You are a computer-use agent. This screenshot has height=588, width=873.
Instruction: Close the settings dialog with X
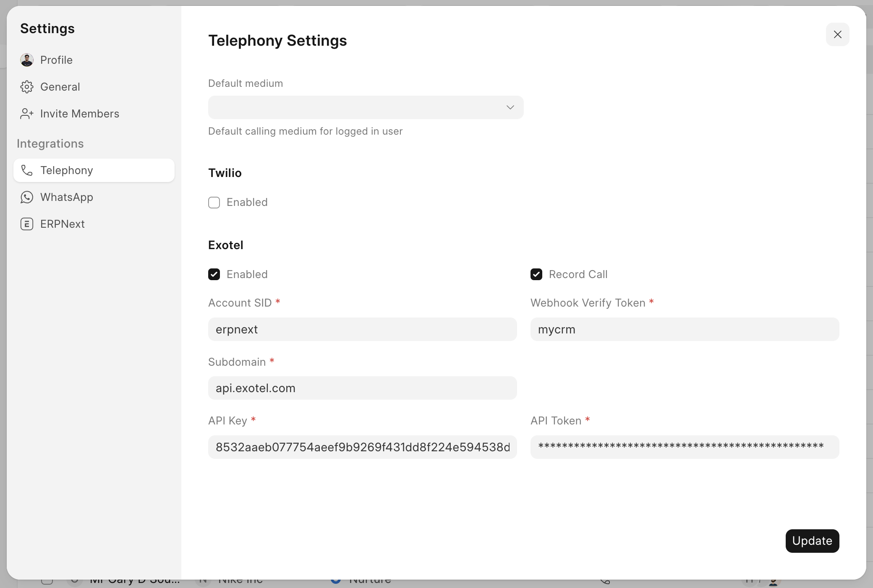point(837,34)
